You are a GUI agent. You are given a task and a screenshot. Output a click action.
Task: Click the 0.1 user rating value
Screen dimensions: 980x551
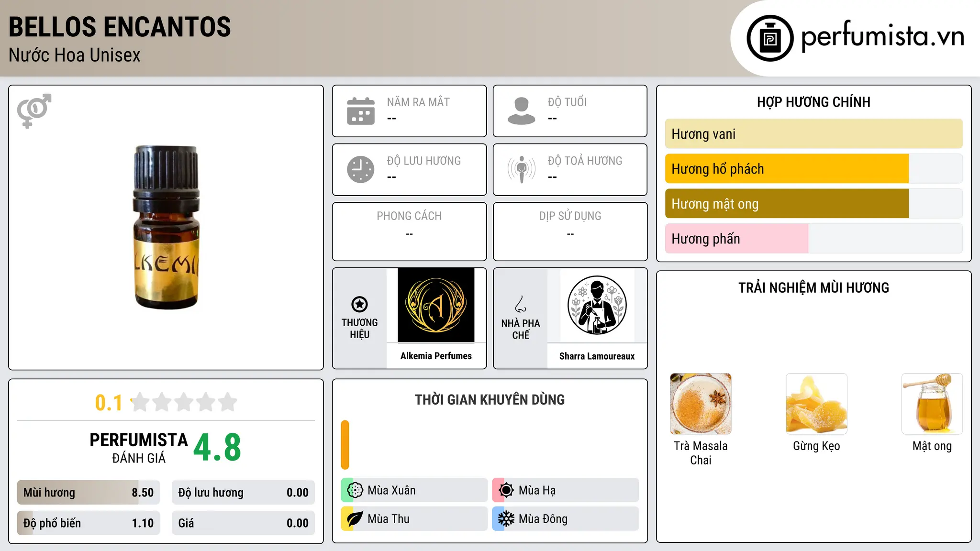point(109,403)
